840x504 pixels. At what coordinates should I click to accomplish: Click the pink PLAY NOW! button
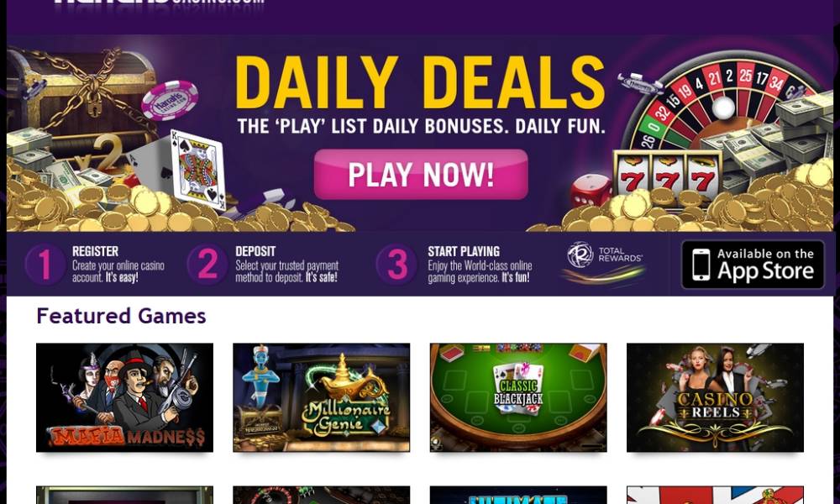[421, 174]
